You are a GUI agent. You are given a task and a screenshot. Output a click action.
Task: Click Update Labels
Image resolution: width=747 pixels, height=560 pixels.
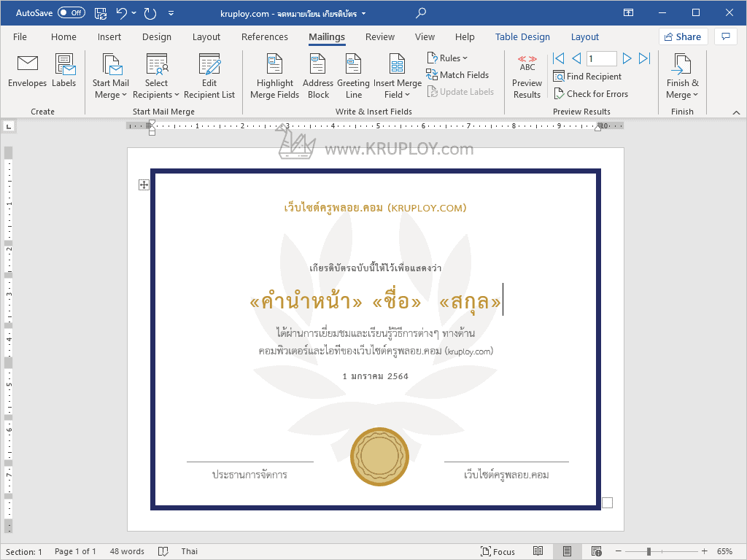(460, 91)
